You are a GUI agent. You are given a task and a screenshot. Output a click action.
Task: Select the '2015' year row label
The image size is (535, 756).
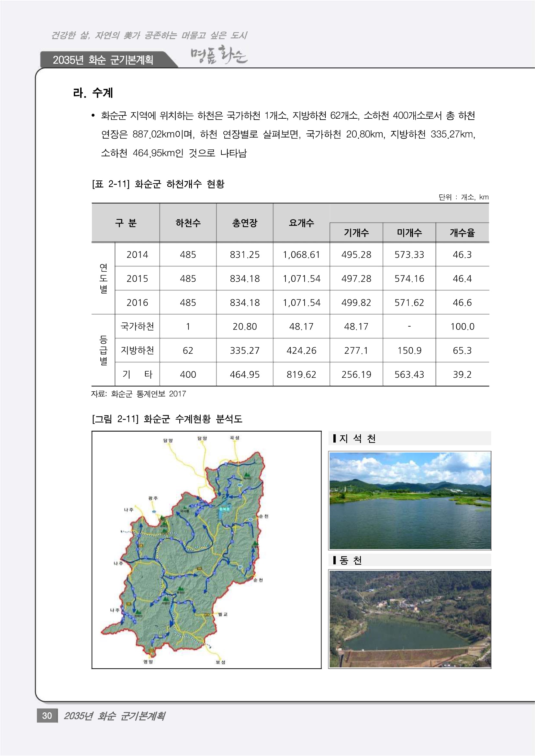point(138,278)
